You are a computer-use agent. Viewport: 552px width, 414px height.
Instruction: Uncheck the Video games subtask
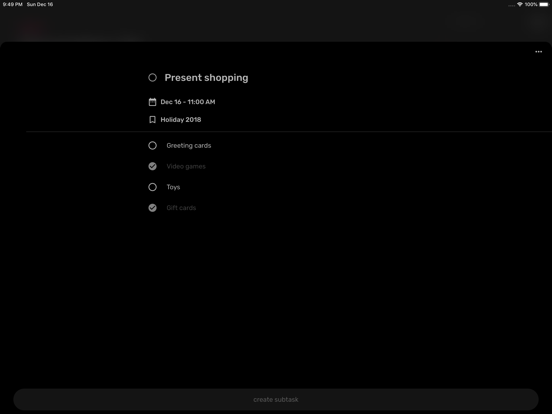(x=152, y=166)
